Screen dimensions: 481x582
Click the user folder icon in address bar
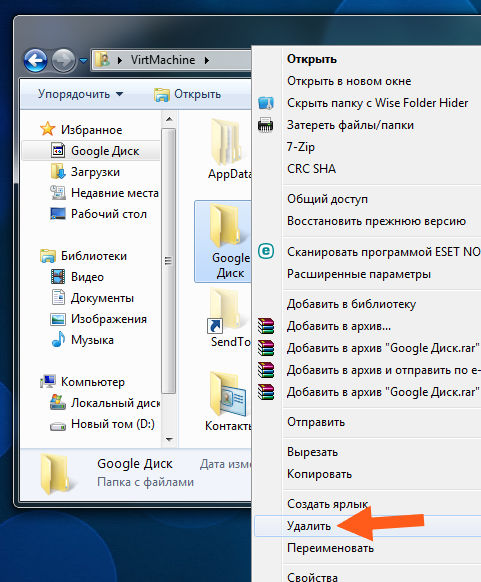[x=103, y=59]
